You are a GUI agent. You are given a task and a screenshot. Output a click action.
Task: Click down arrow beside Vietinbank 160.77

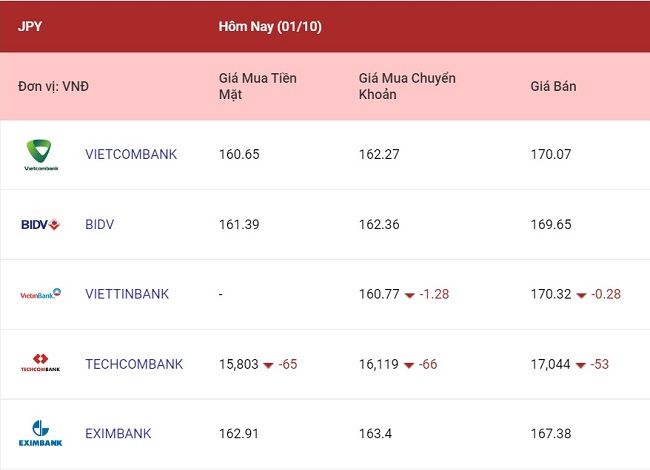coord(410,296)
